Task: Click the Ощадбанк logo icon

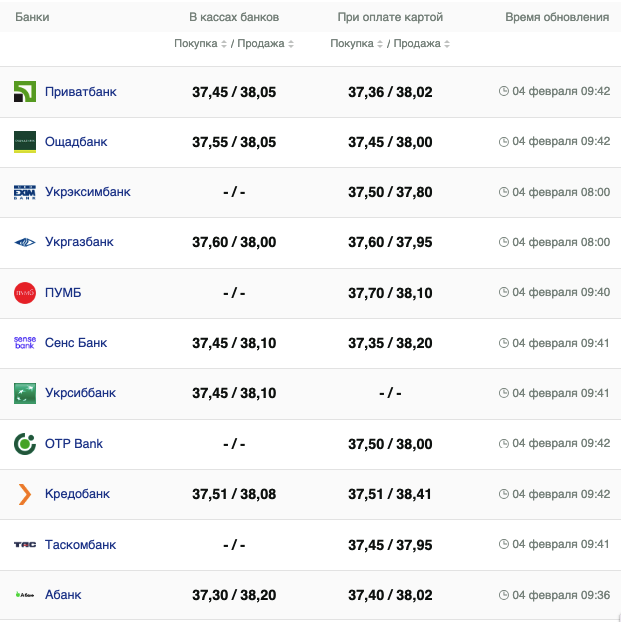Action: (25, 142)
